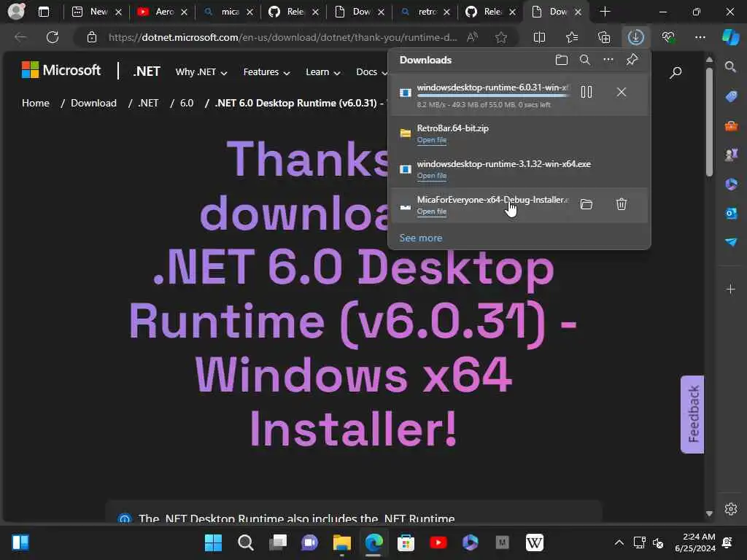Open the downloads folder icon in Downloads panel
Image resolution: width=747 pixels, height=560 pixels.
pyautogui.click(x=562, y=60)
